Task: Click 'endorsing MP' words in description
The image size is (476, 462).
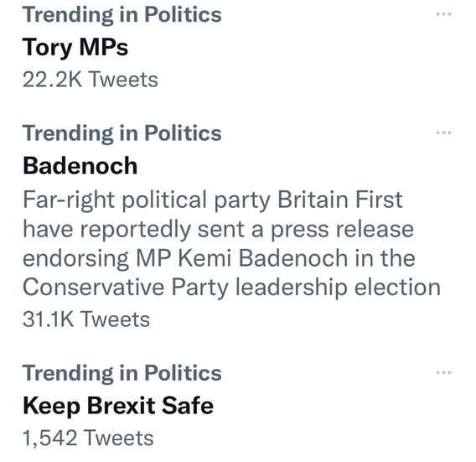Action: pos(97,259)
